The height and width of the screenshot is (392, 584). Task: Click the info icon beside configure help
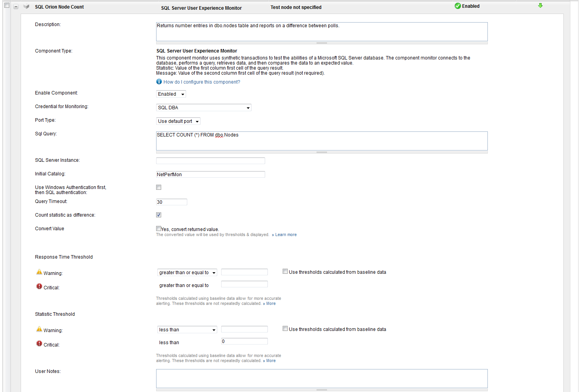tap(159, 82)
